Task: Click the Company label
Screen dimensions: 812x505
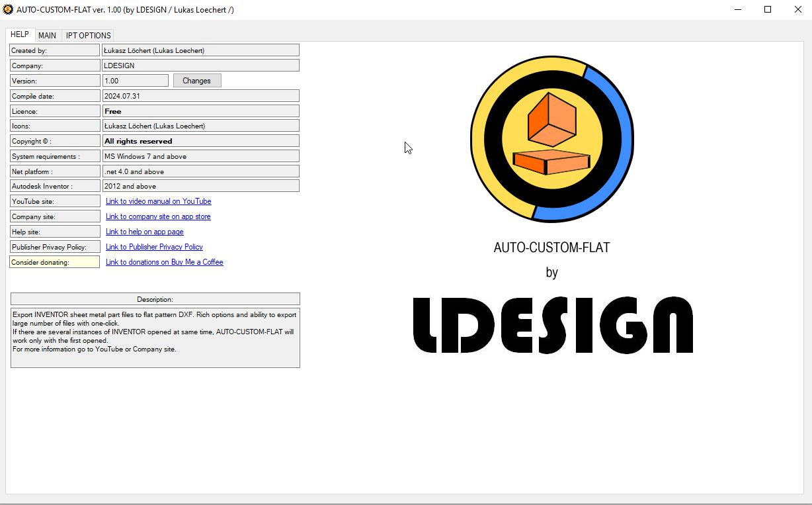Action: point(55,66)
